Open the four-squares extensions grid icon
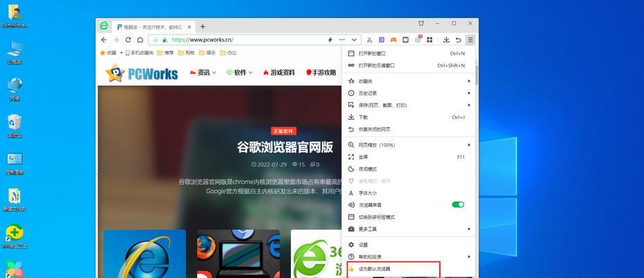The image size is (644, 278). (430, 40)
